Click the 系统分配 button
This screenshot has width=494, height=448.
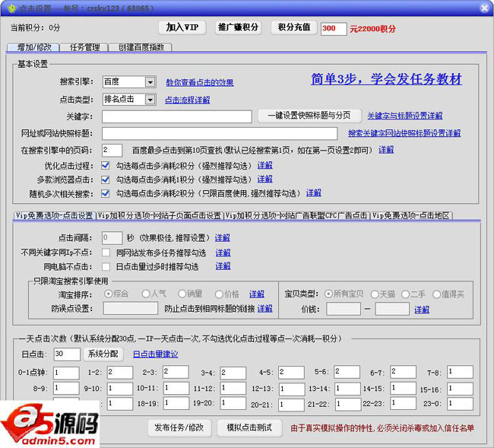pos(103,354)
